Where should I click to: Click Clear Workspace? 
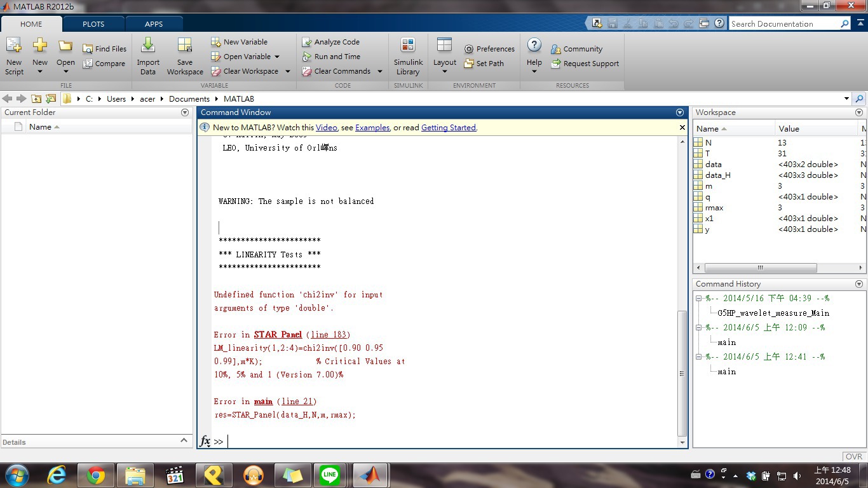245,71
